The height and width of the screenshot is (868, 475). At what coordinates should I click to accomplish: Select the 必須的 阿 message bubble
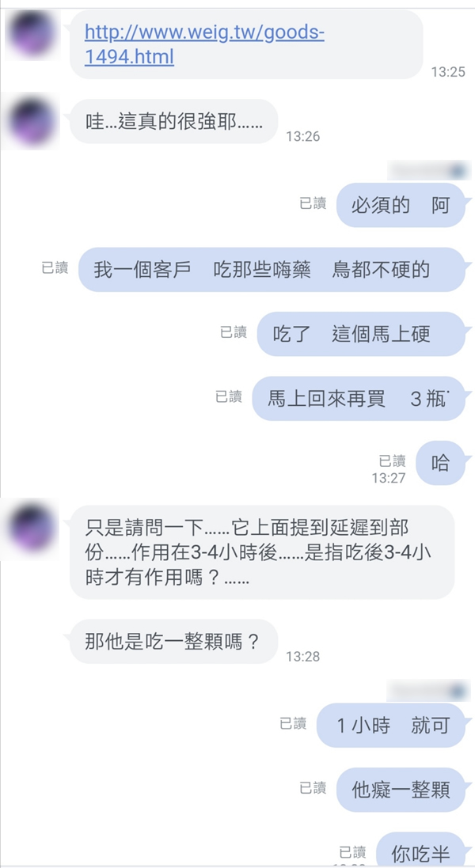(x=401, y=206)
